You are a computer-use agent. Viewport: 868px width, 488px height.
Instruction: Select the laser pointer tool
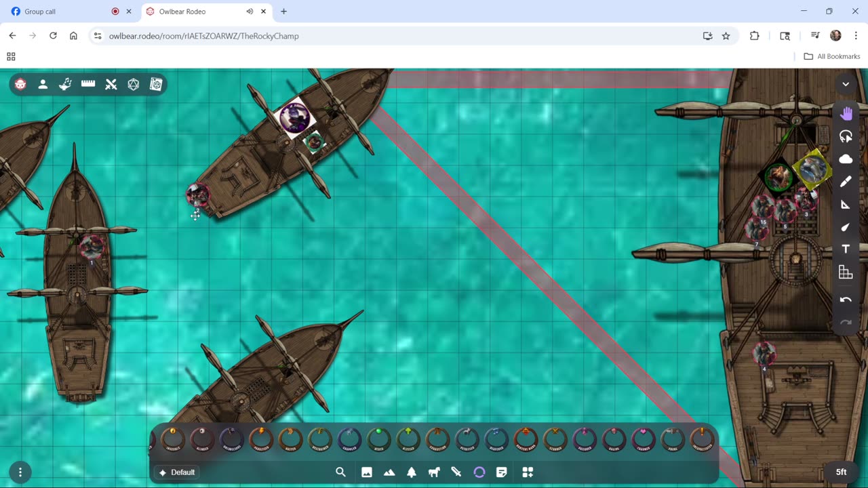(x=846, y=227)
